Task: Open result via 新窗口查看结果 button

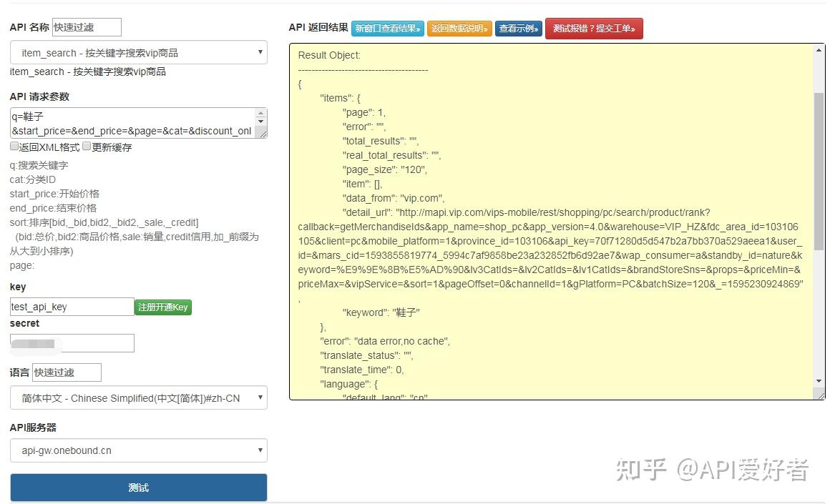Action: click(x=388, y=29)
